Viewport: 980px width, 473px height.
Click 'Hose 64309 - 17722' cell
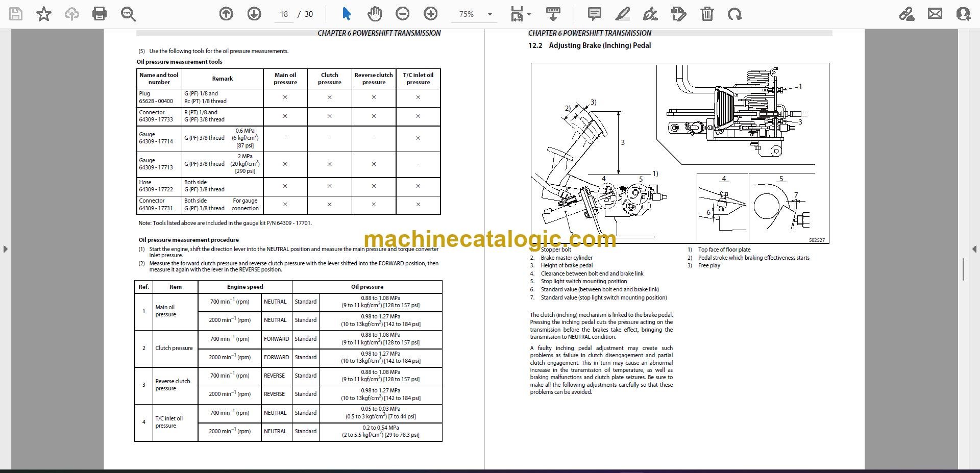coord(159,186)
